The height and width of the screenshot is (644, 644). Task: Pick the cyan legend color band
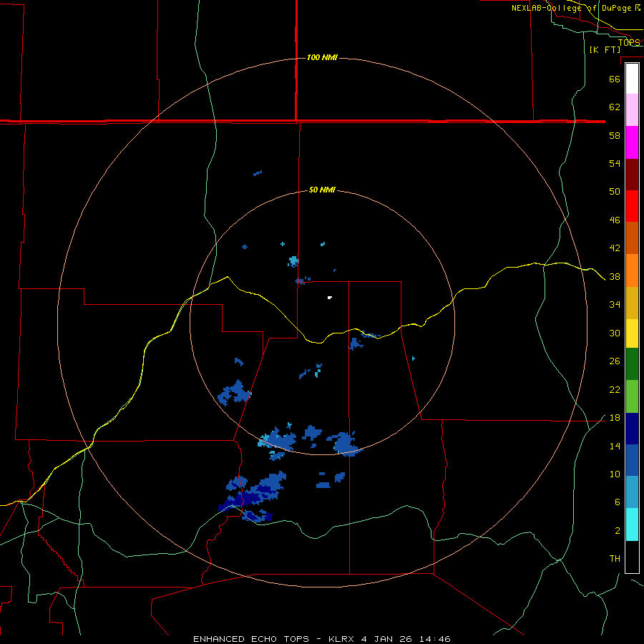pos(632,525)
